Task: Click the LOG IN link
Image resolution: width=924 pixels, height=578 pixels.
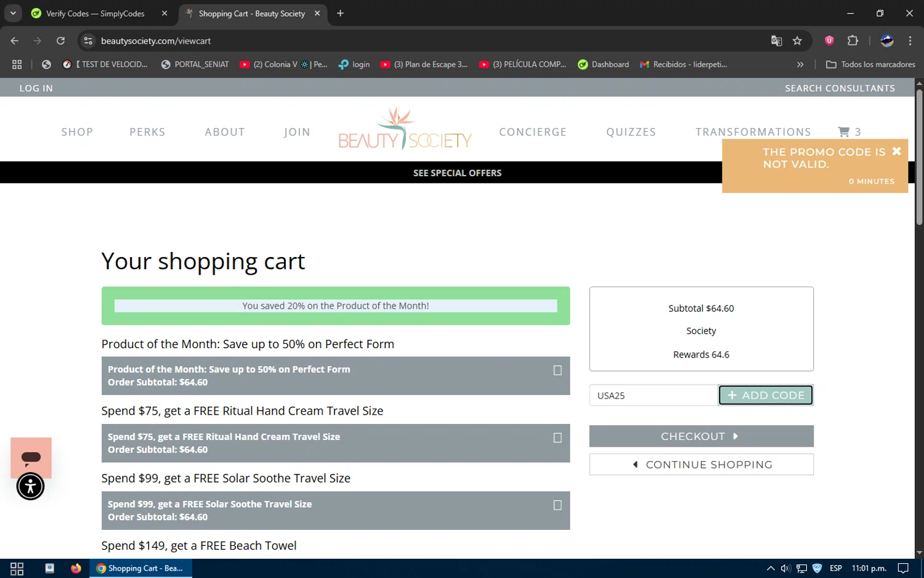Action: point(36,88)
